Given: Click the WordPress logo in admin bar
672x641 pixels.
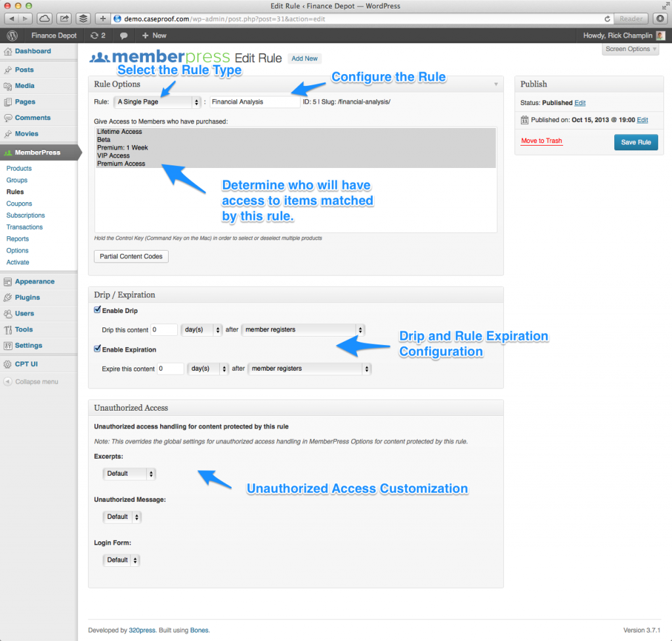Looking at the screenshot, I should click(x=12, y=35).
